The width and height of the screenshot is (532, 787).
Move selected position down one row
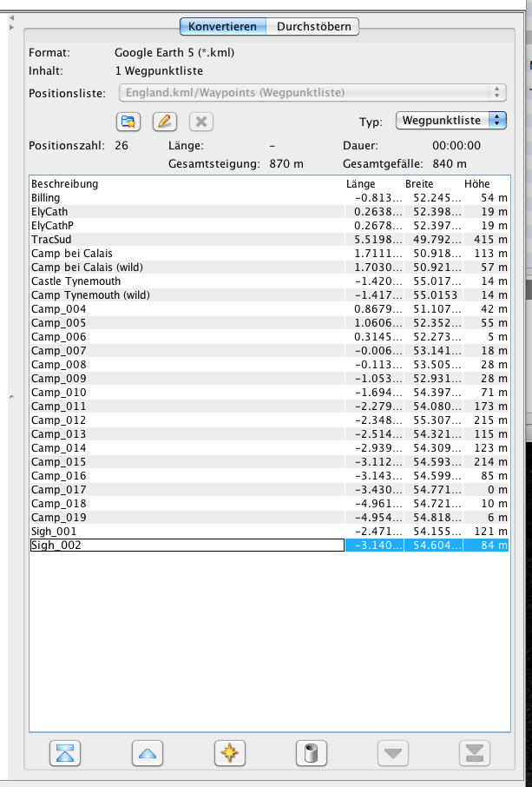392,753
